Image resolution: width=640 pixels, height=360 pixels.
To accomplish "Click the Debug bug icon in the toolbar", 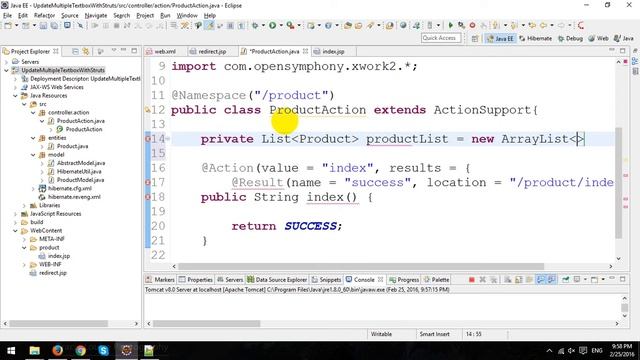I will click(x=255, y=25).
